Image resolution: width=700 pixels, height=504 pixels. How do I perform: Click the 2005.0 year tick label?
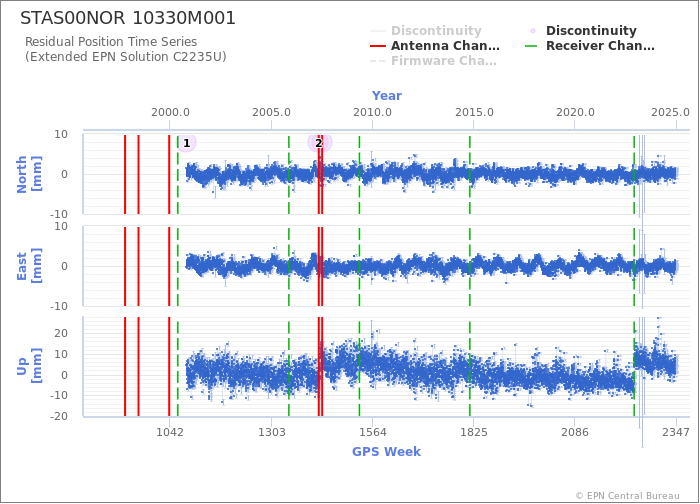pos(271,112)
